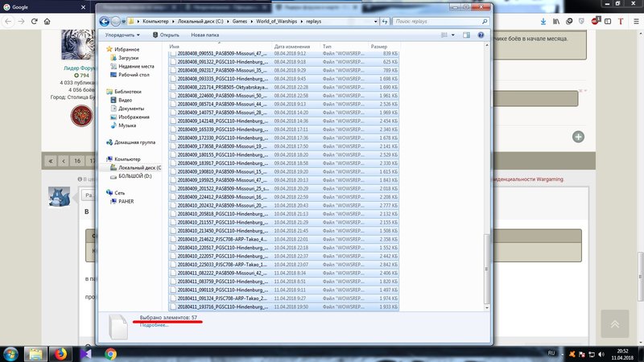Screen dimensions: 644x362
Task: Select World_of_Warships in the address breadcrumb
Action: pos(273,20)
